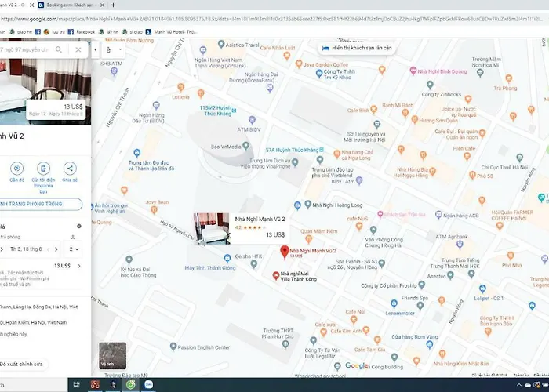Screen dimensions: 549x392
Task: Open the guests count dropdown
Action: [x=74, y=249]
